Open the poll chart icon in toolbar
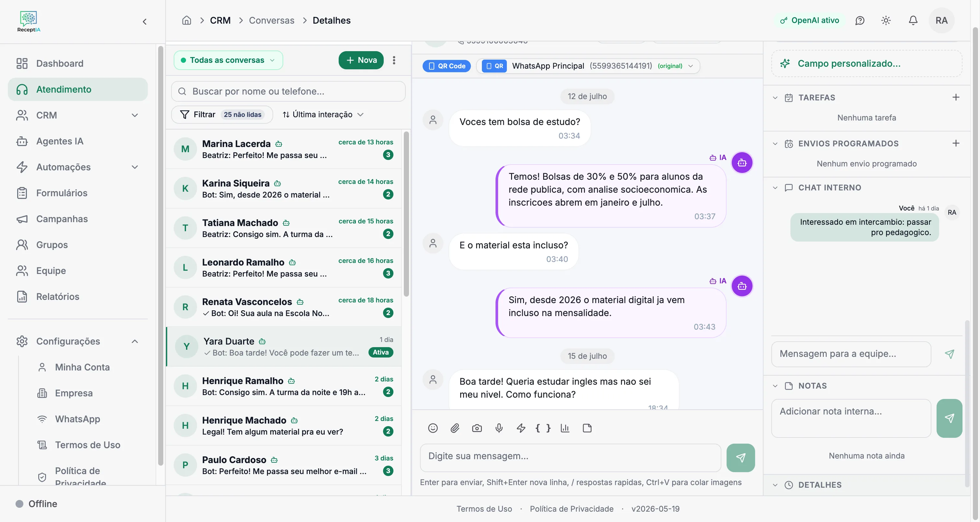 (x=565, y=428)
